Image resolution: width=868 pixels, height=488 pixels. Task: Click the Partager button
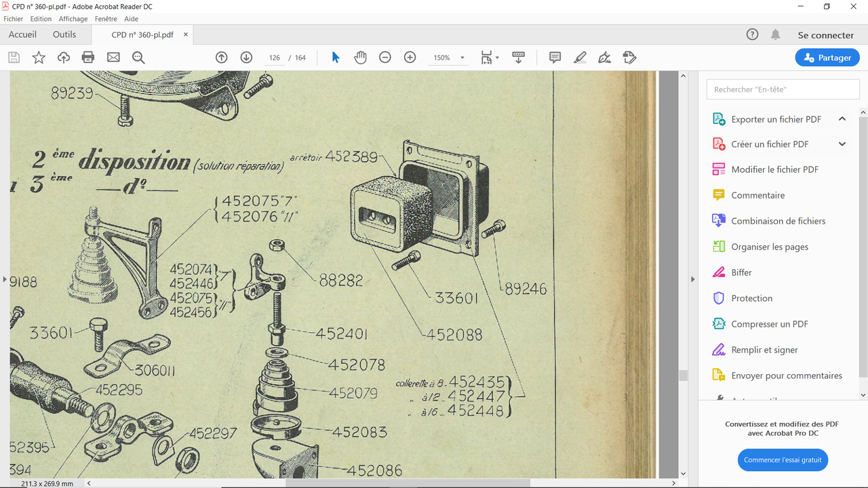(x=827, y=58)
